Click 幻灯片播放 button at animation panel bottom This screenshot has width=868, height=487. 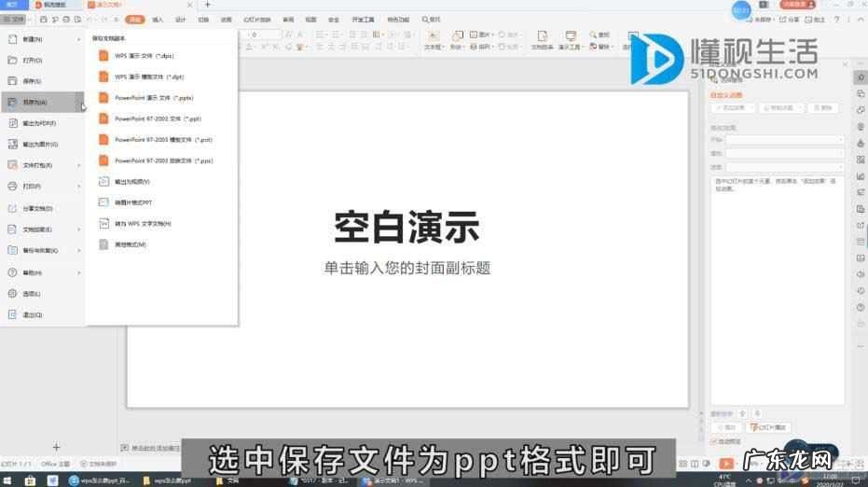768,427
